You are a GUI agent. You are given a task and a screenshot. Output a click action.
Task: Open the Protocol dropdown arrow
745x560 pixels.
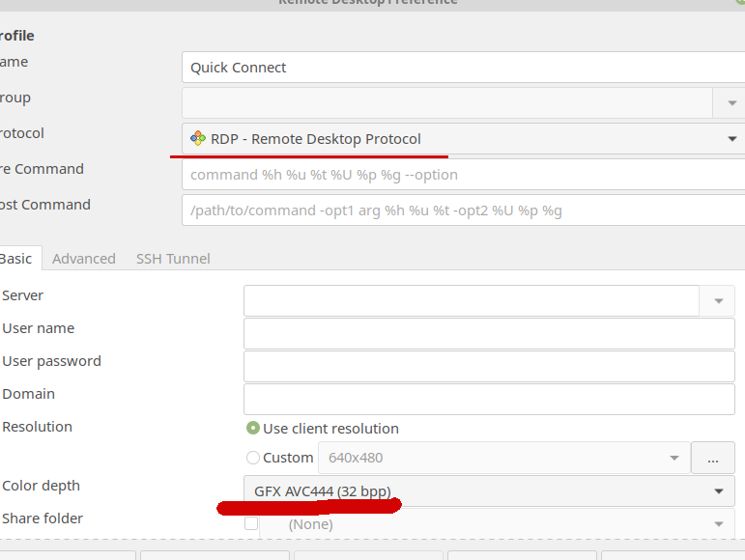(x=731, y=139)
